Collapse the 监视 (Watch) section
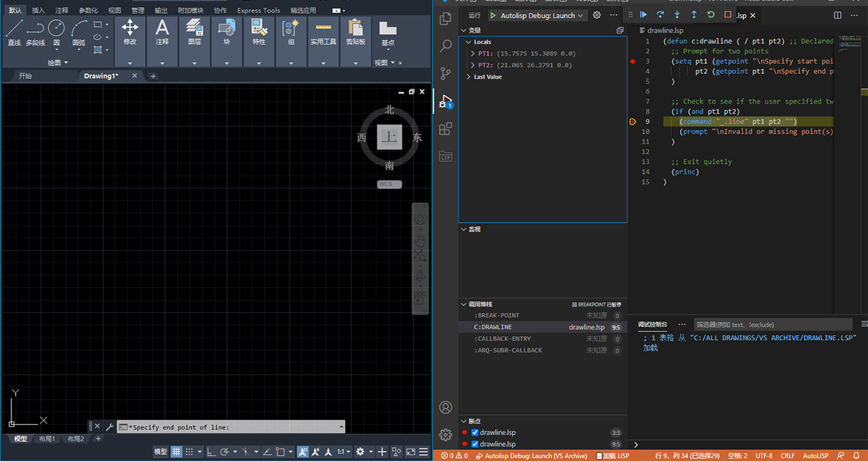868x462 pixels. tap(463, 229)
